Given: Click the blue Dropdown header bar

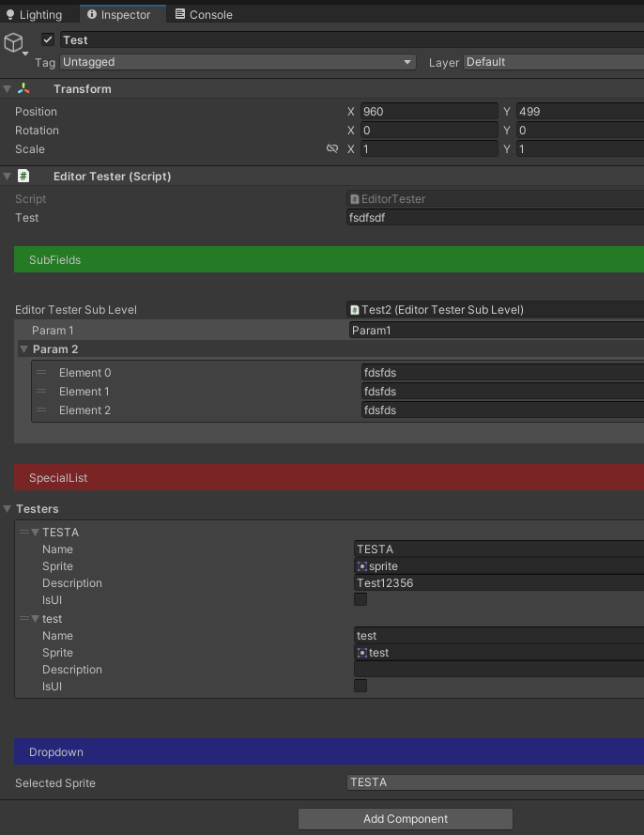Looking at the screenshot, I should (329, 751).
